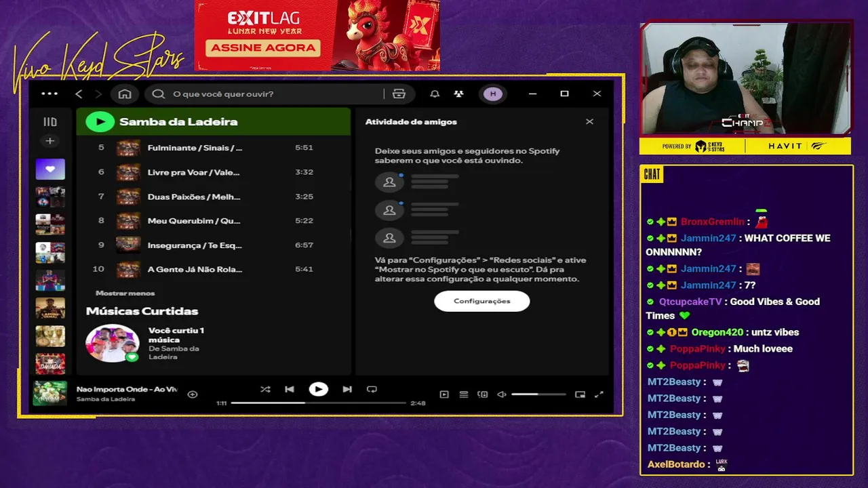Seek on the song progress bar

(x=318, y=403)
